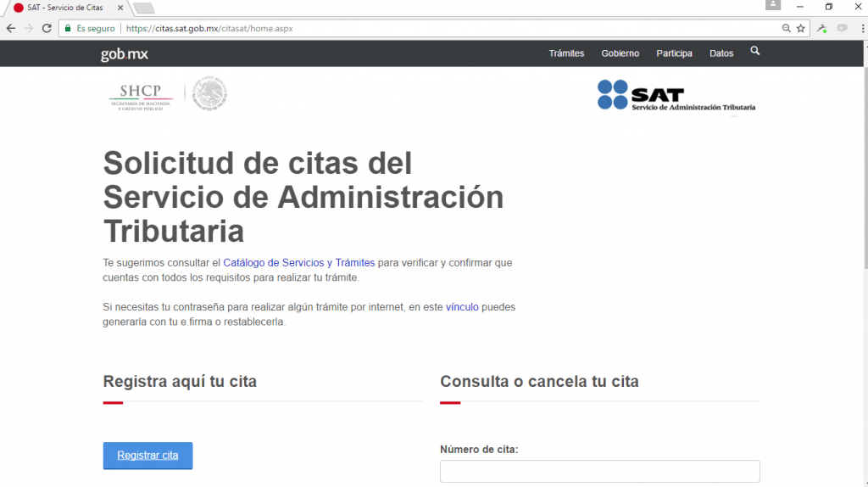
Task: Click the Número de cita input field
Action: point(600,471)
